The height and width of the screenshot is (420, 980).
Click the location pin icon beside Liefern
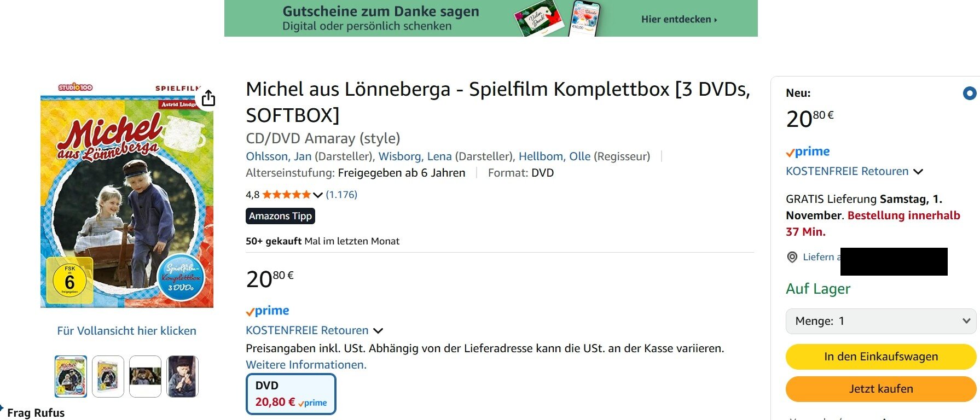tap(792, 257)
